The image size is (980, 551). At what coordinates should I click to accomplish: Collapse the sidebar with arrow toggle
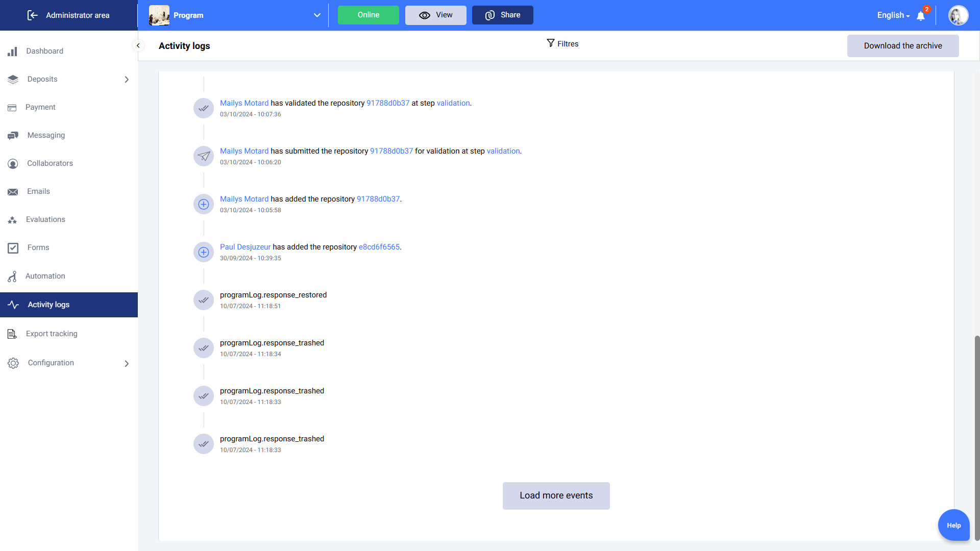tap(138, 45)
